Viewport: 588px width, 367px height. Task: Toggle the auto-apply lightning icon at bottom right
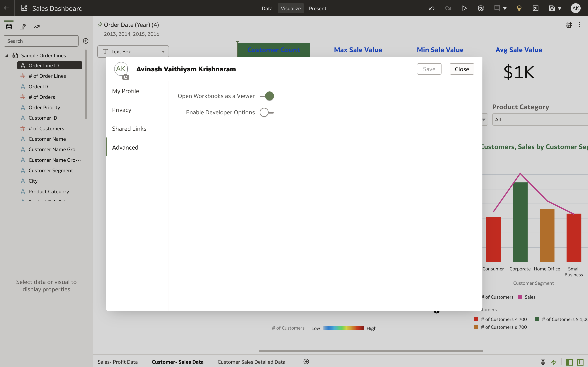(x=554, y=362)
